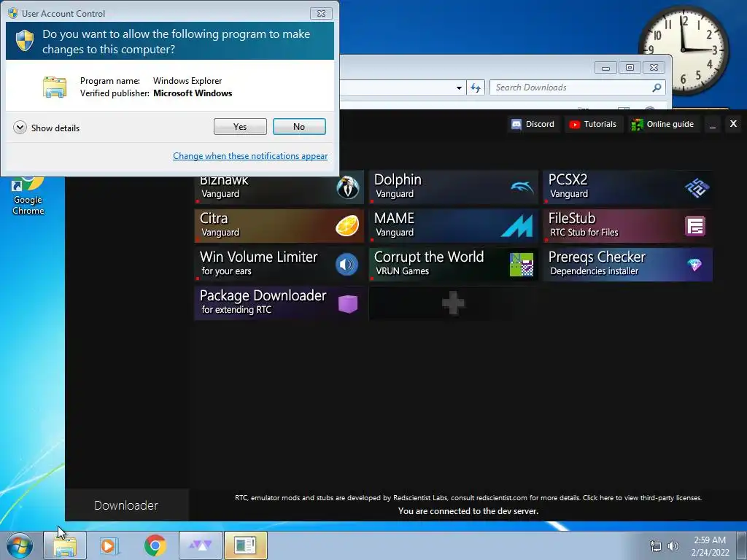The width and height of the screenshot is (747, 560).
Task: Click the Citra orange icon
Action: (x=347, y=226)
